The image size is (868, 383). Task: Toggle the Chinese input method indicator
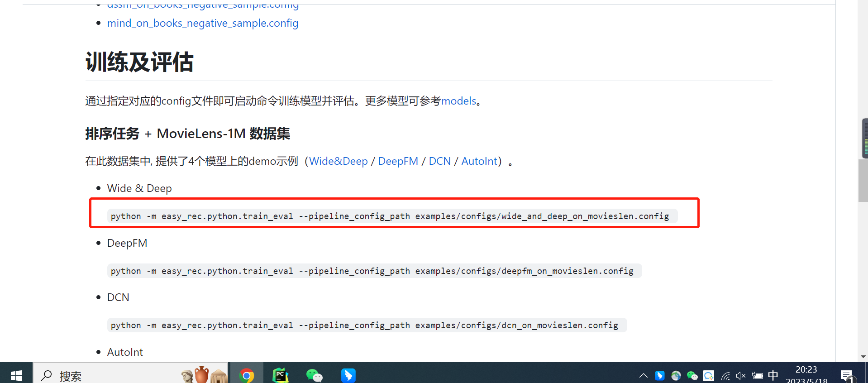(x=773, y=375)
